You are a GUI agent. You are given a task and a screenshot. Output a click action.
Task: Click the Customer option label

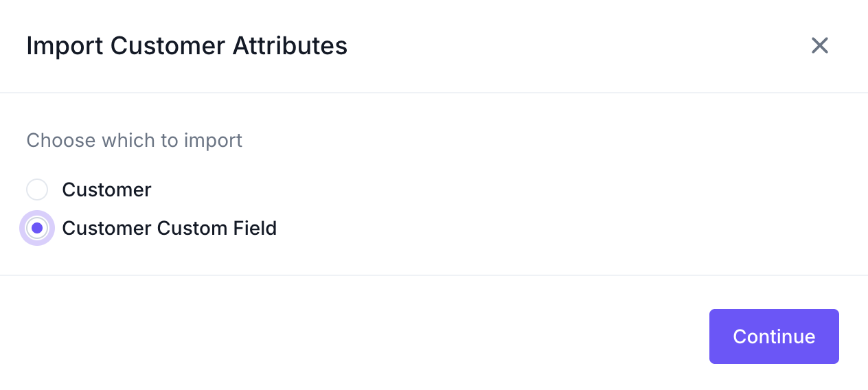pos(106,190)
